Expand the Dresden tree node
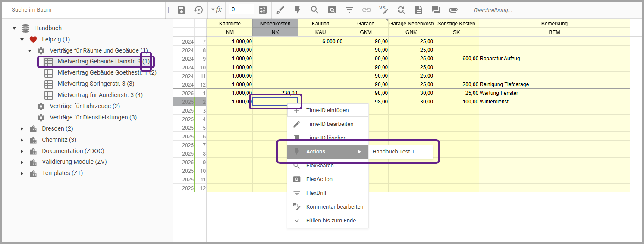The height and width of the screenshot is (244, 644). (x=22, y=128)
